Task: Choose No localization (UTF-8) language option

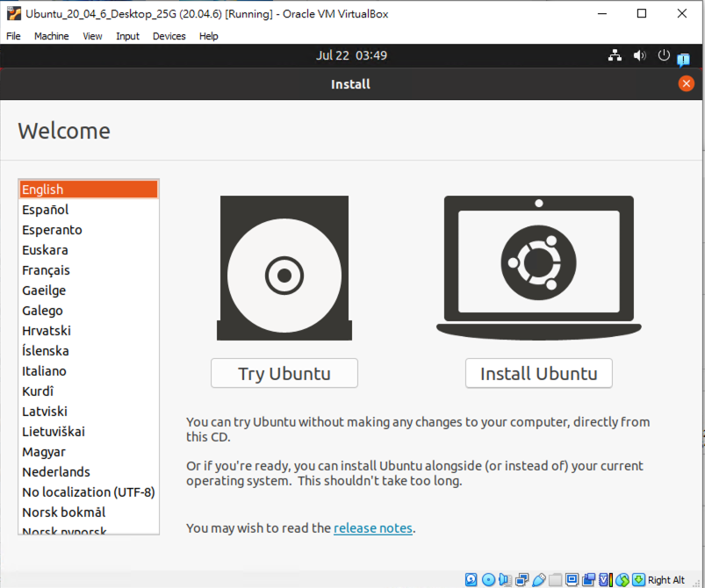Action: tap(89, 492)
